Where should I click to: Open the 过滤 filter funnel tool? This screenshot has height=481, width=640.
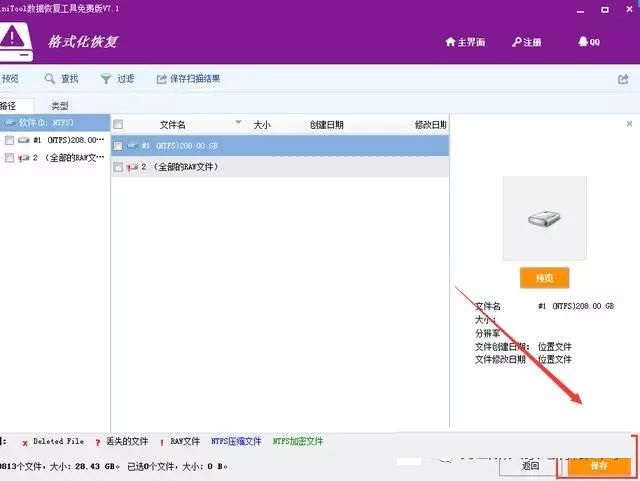coord(118,79)
